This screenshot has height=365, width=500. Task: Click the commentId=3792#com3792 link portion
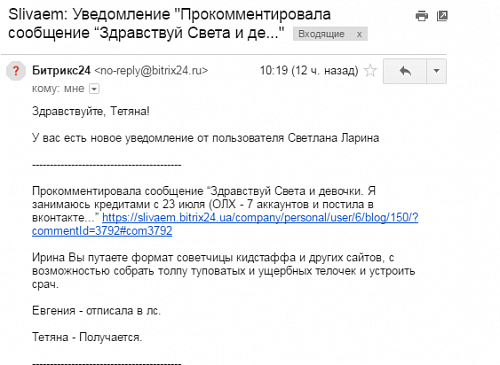[x=102, y=231]
